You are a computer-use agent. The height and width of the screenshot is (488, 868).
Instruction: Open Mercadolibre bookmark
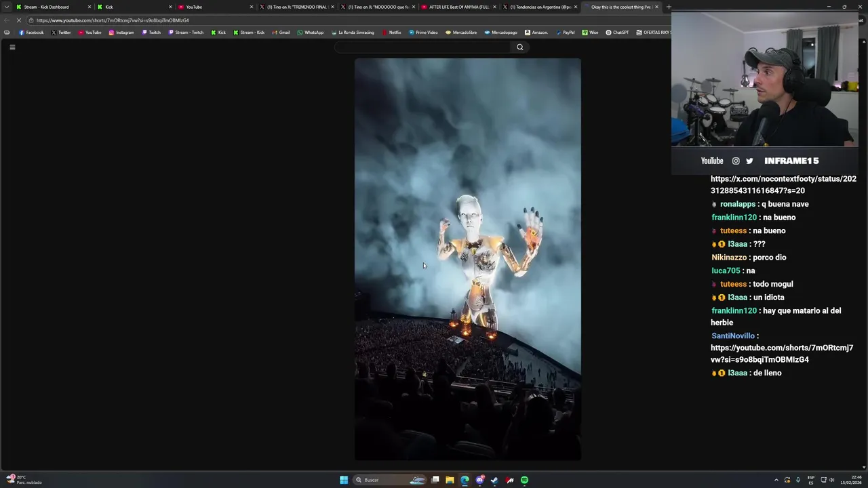click(x=461, y=33)
